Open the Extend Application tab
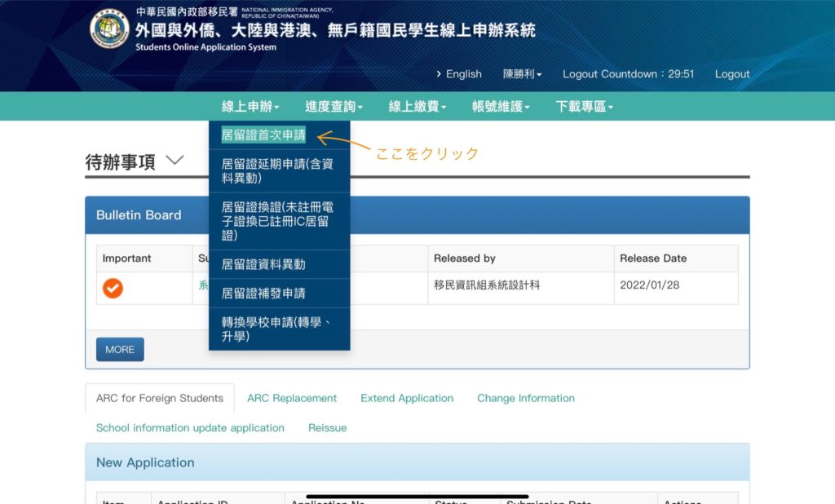Screen dimensions: 835x504 406,398
